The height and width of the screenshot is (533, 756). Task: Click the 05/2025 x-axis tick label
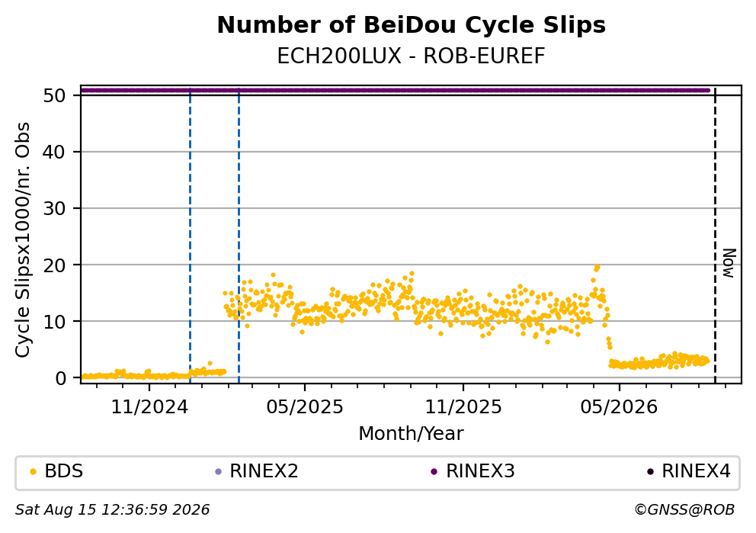pos(305,408)
